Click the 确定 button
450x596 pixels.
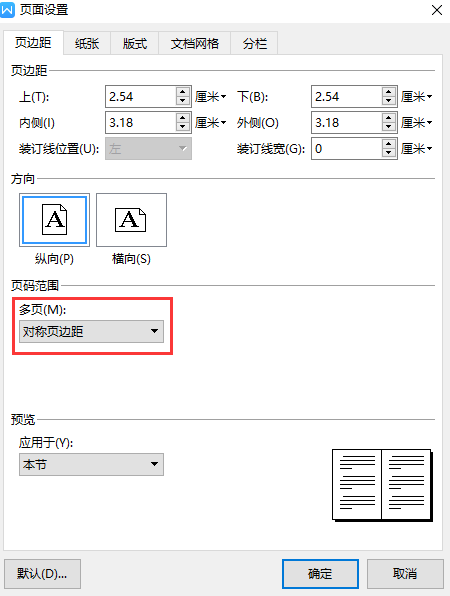(x=320, y=573)
